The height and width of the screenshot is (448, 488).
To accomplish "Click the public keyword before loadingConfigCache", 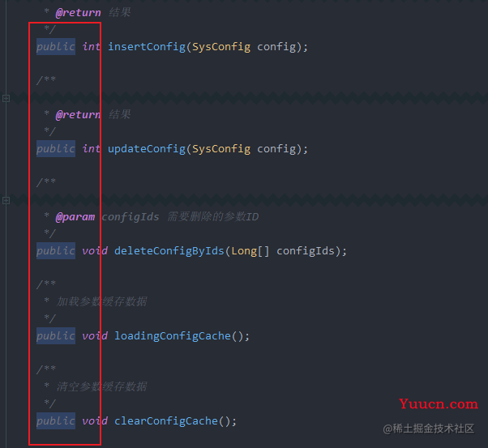I will point(56,335).
